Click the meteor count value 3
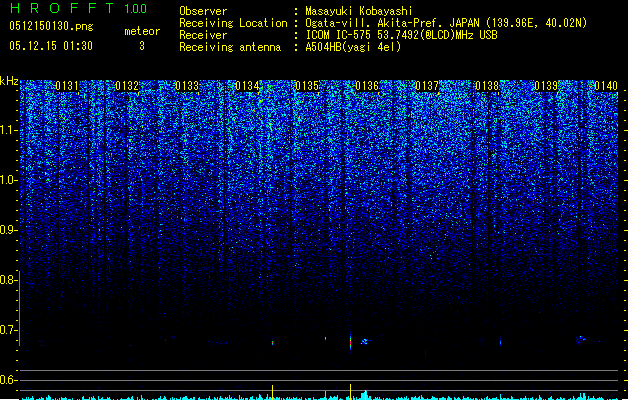 pyautogui.click(x=142, y=46)
